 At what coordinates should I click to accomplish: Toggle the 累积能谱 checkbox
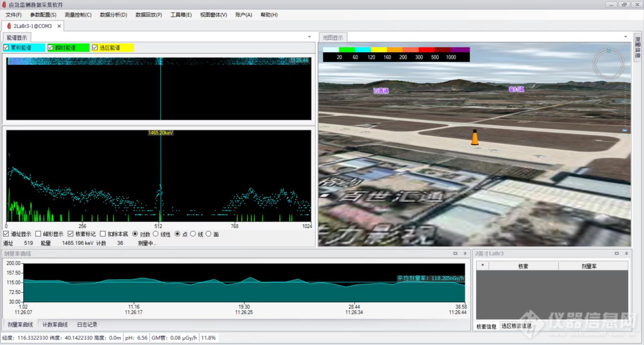[6, 48]
